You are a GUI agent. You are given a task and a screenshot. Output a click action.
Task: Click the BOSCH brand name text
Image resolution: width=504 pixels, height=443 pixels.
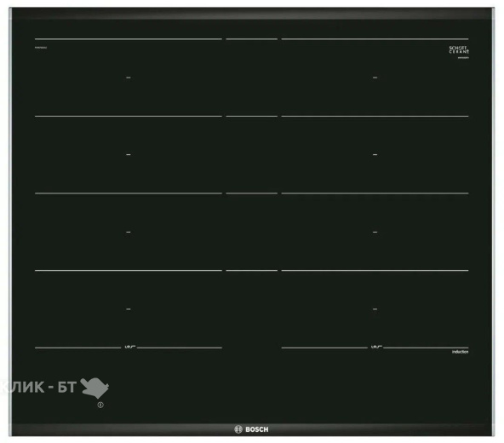point(256,429)
